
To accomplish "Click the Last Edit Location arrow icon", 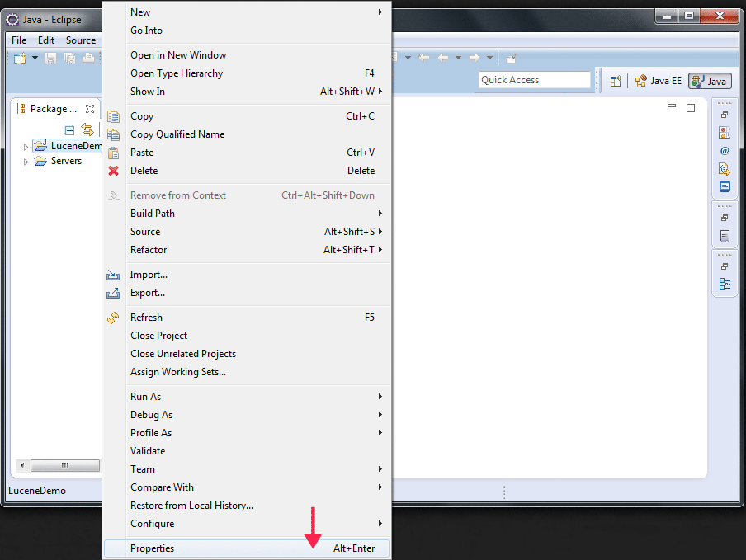I will coord(423,58).
